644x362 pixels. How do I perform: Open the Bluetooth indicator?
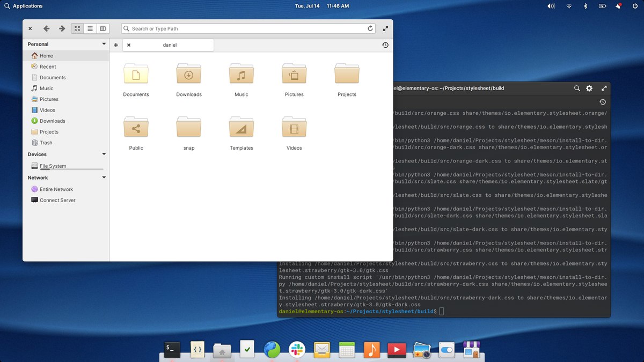(x=586, y=6)
